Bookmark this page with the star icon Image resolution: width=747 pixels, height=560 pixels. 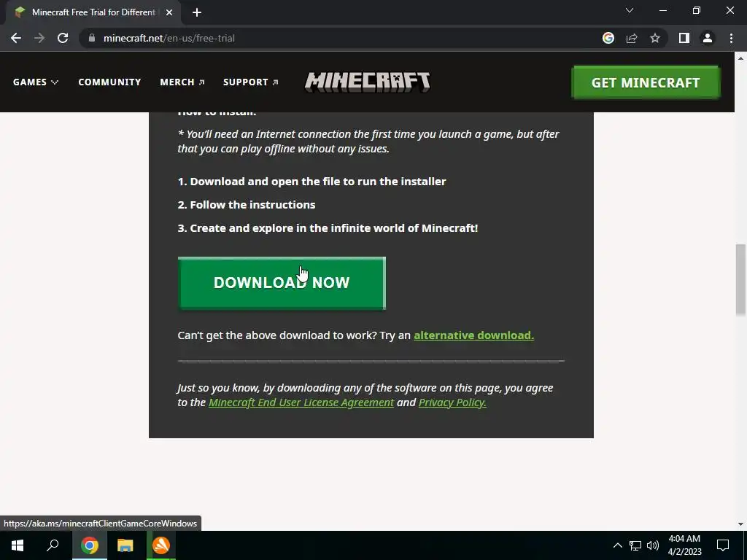pos(655,38)
